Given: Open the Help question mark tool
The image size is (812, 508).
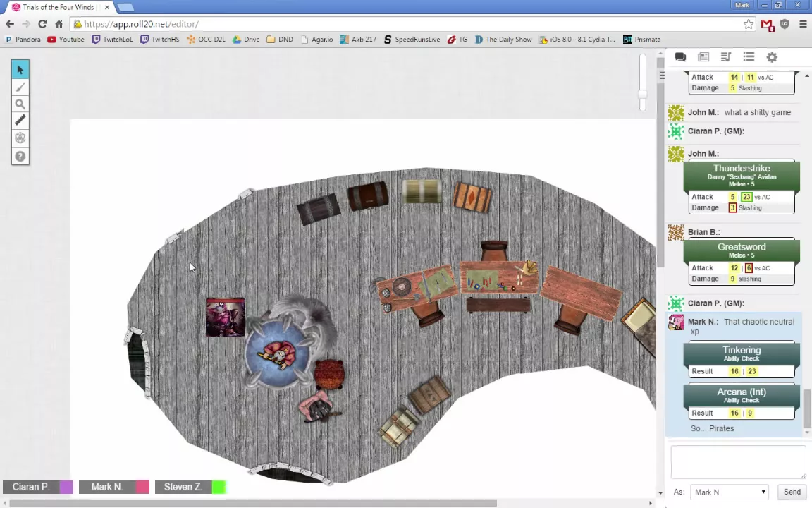Looking at the screenshot, I should pos(20,156).
